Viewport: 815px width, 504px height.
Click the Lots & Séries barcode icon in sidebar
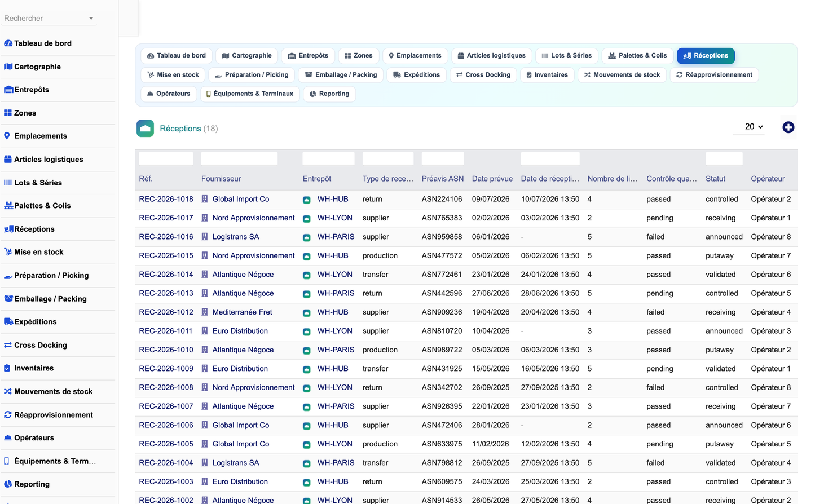tap(8, 183)
